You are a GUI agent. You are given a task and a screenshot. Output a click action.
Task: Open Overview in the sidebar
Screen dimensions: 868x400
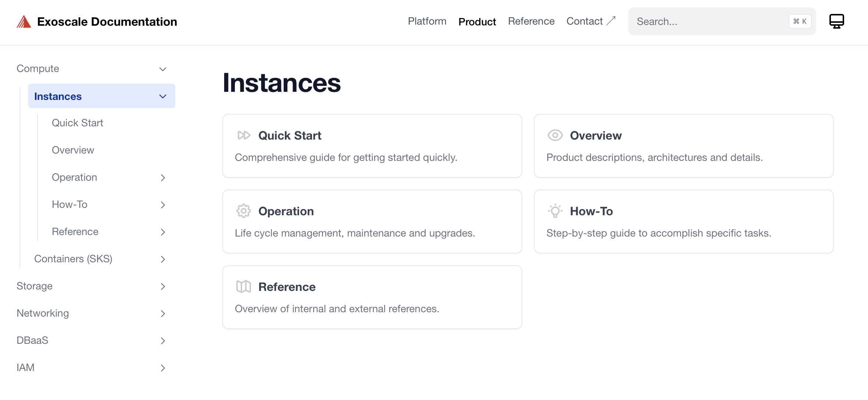click(x=73, y=150)
